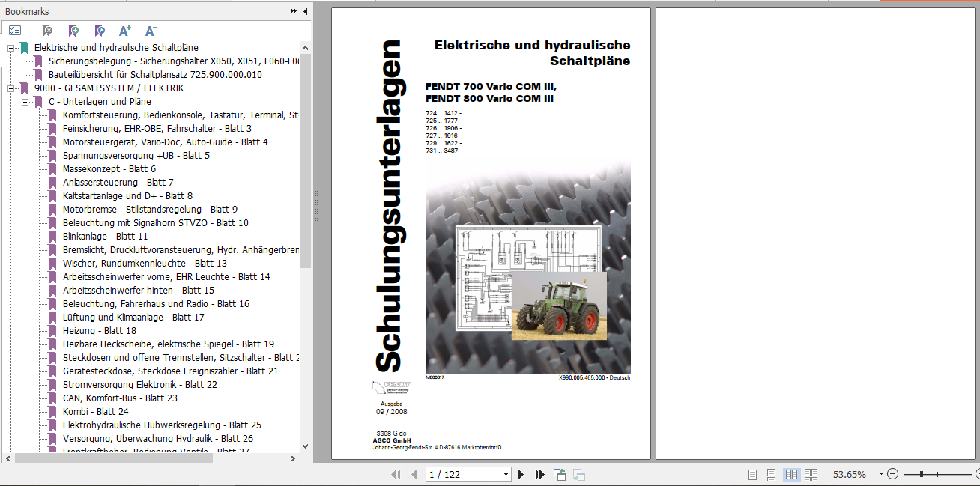Select 'C - Unterlagen und Pläne' bookmark

(100, 102)
